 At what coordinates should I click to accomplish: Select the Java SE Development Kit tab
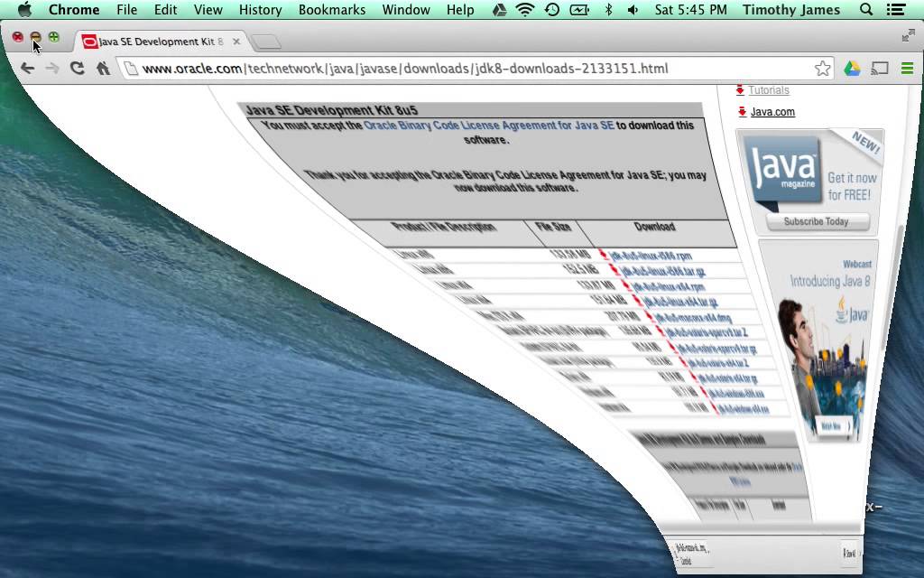tap(159, 42)
